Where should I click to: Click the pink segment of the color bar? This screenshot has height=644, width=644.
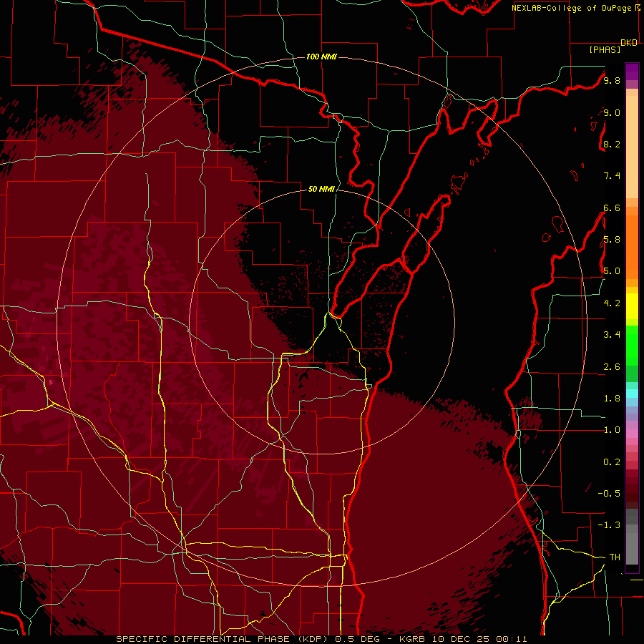[x=632, y=434]
